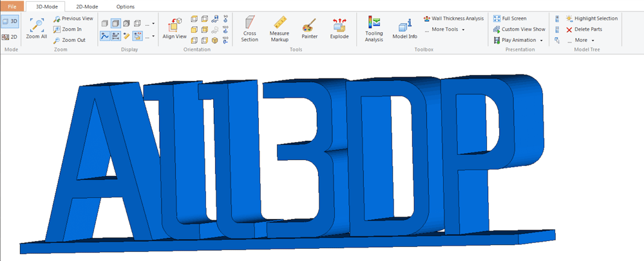Click the flat base plate of the model
The image size is (644, 261).
287,245
